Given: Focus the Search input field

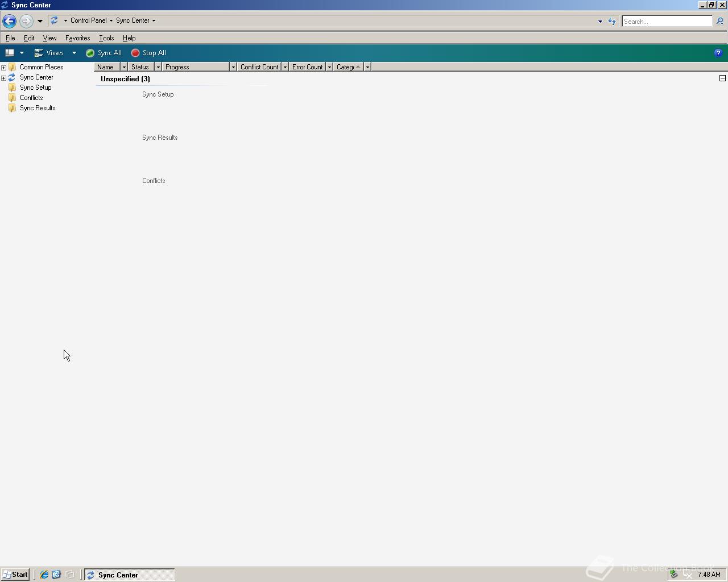Looking at the screenshot, I should pos(667,22).
